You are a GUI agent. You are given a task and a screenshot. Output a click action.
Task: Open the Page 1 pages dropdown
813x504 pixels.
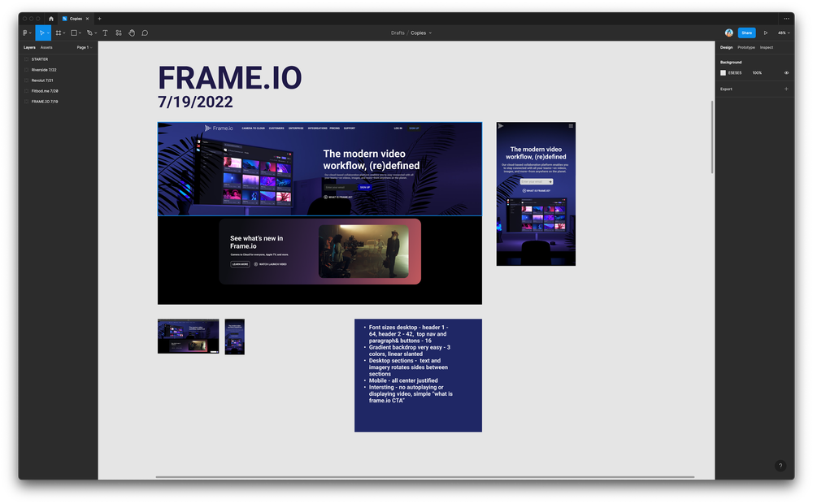pyautogui.click(x=85, y=47)
